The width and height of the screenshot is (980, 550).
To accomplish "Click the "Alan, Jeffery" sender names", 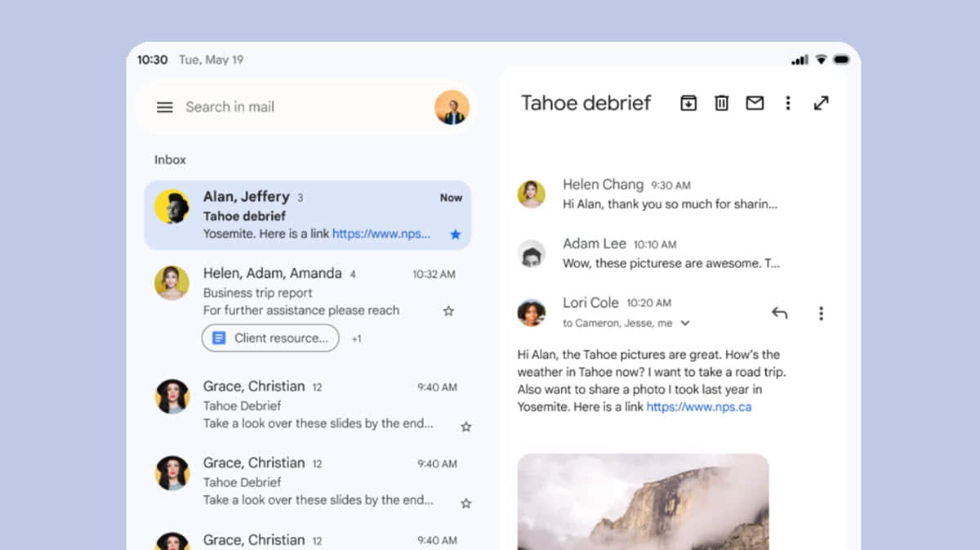I will coord(247,197).
